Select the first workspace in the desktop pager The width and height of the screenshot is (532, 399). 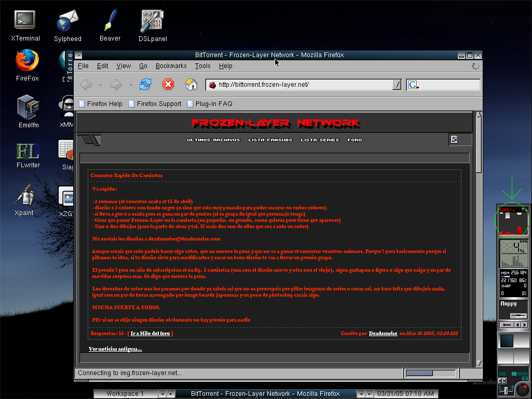tap(506, 341)
